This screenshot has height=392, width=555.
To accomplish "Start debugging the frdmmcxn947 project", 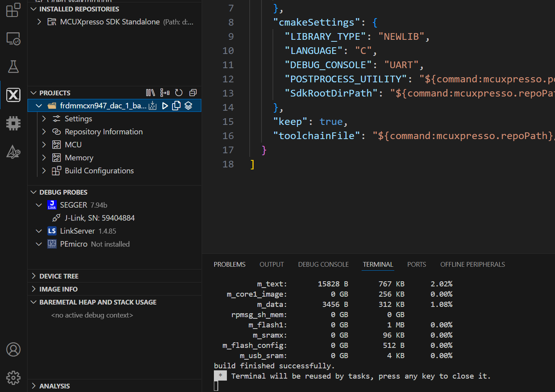I will click(x=165, y=105).
